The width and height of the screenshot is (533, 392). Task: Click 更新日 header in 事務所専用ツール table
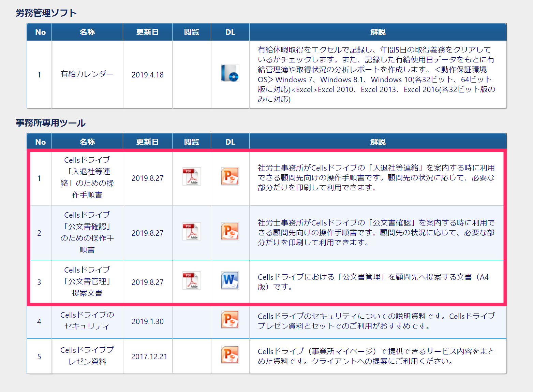click(x=147, y=142)
